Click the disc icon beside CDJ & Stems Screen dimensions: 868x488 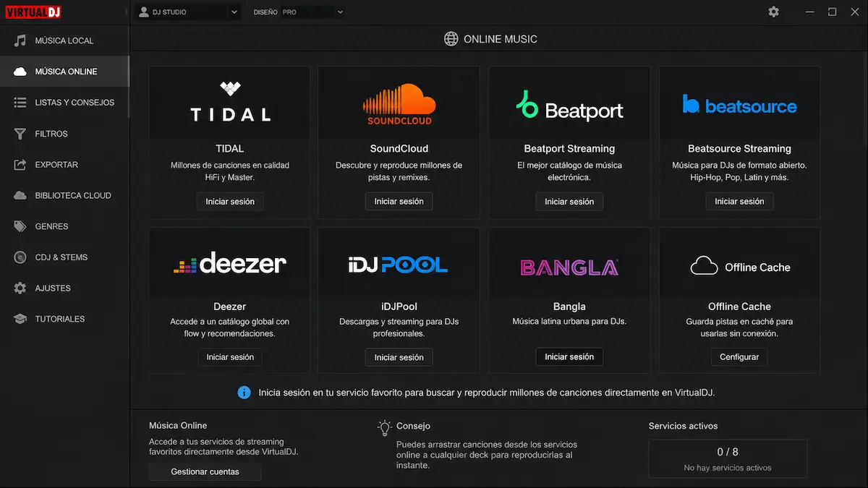click(x=20, y=257)
